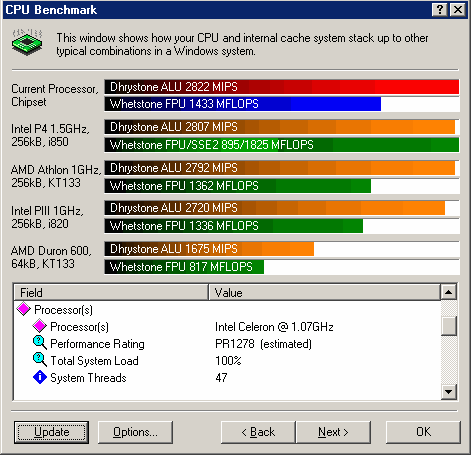Image resolution: width=471 pixels, height=455 pixels.
Task: Click the red Dhrystone ALU 2822 MIPS bar
Action: pos(282,87)
